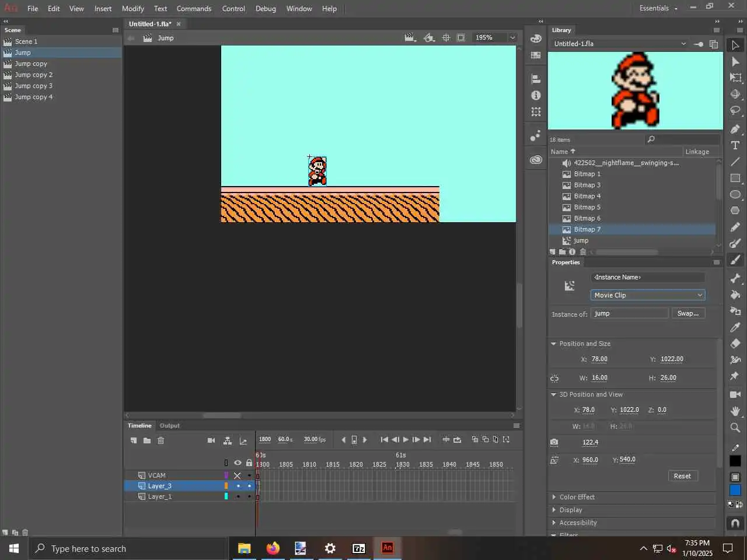Select the Selection arrow tool
The width and height of the screenshot is (747, 560).
point(735,45)
